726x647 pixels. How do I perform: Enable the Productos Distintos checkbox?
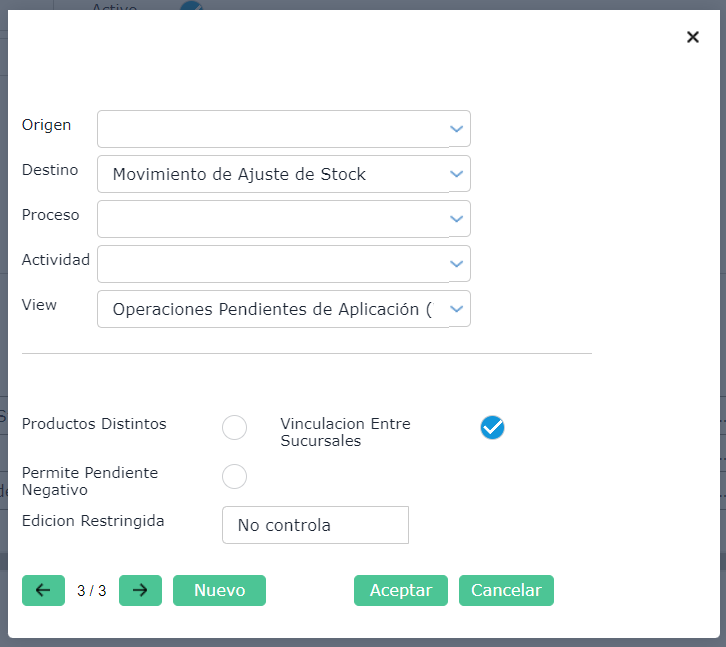coord(234,428)
